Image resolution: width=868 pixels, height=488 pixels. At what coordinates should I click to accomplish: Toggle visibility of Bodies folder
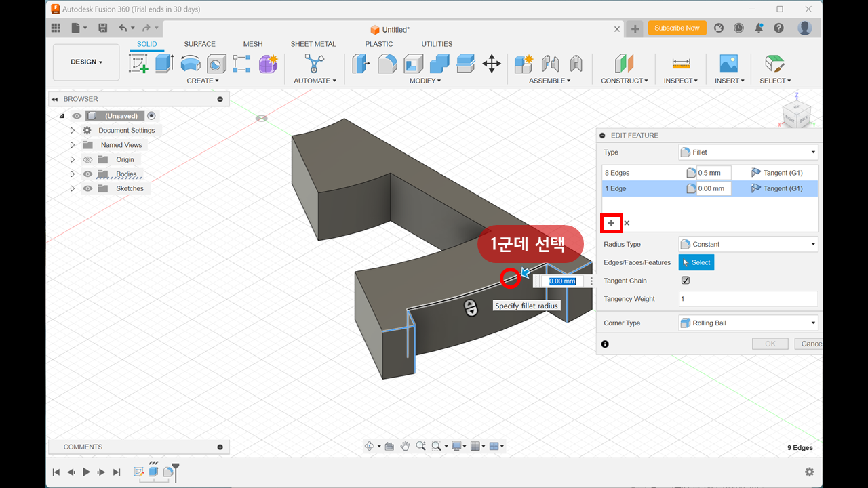(x=87, y=174)
